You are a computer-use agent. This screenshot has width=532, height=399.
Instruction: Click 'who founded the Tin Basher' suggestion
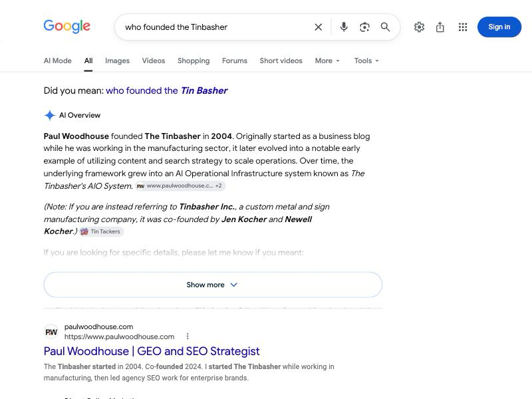click(x=167, y=90)
